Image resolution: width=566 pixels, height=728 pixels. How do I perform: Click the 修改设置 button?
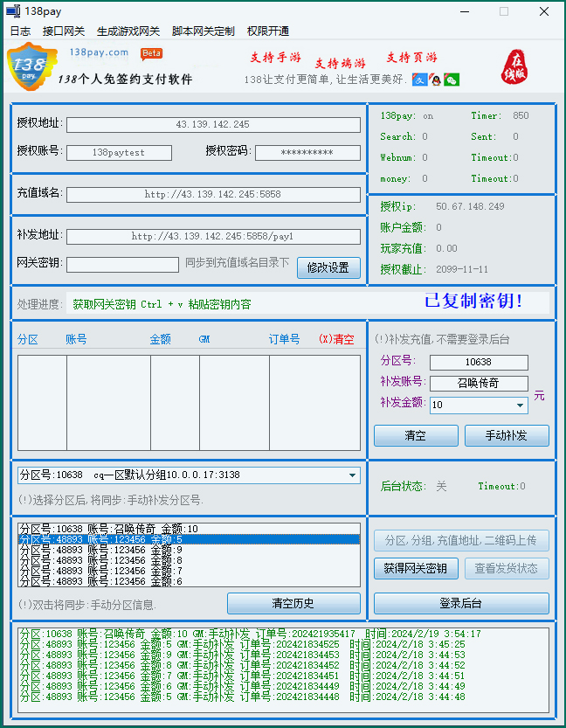coord(328,268)
